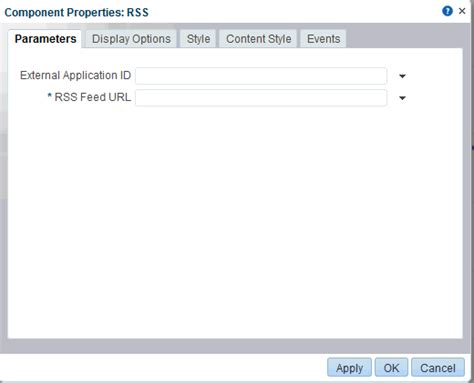474x383 pixels.
Task: Apply the RSS component changes
Action: click(349, 368)
